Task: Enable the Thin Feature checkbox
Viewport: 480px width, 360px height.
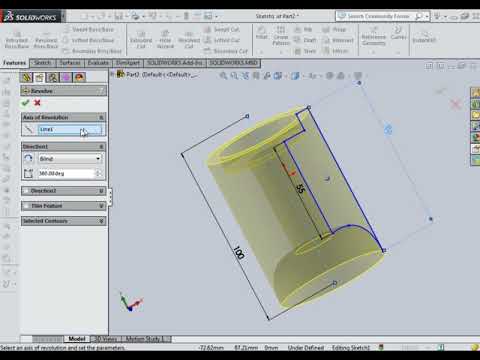Action: pyautogui.click(x=26, y=206)
